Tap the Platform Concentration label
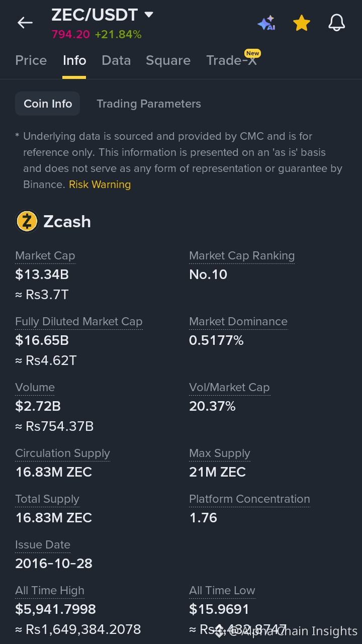Screen dimensions: 362x644 [x=249, y=499]
